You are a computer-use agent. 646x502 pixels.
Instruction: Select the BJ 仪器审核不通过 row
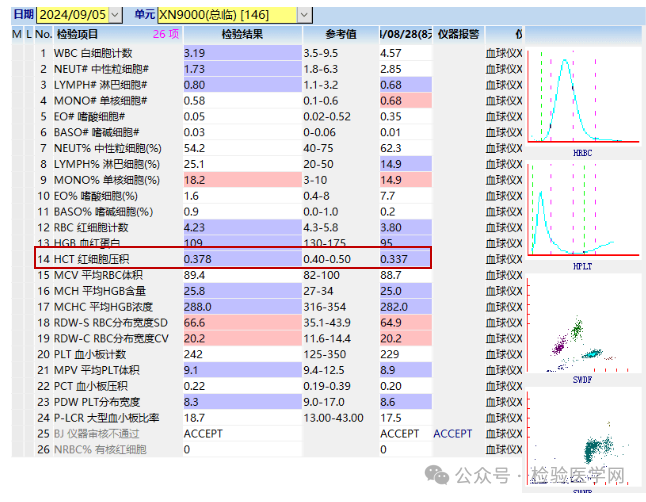(268, 434)
